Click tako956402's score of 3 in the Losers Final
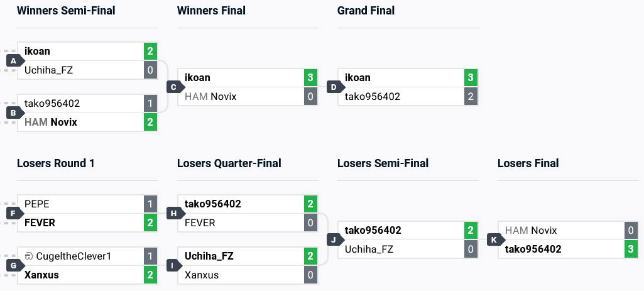Screen dimensions: 644x291 point(631,249)
